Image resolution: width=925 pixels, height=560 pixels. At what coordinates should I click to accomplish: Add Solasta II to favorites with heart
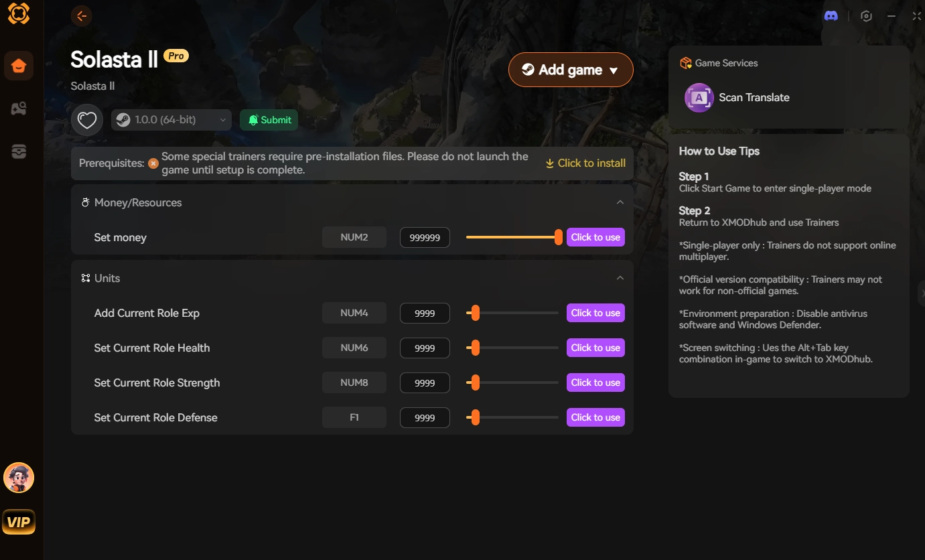tap(87, 121)
